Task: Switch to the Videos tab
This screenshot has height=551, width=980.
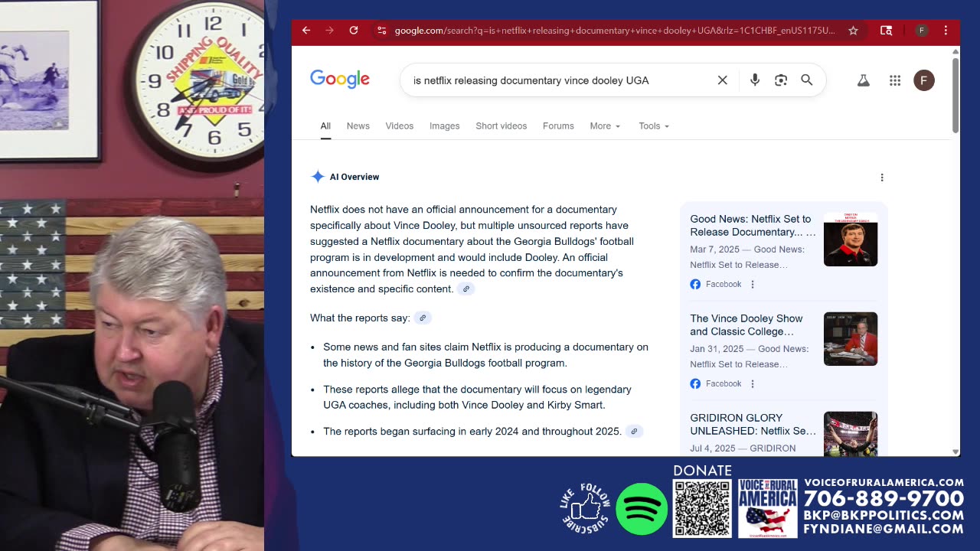Action: 400,126
